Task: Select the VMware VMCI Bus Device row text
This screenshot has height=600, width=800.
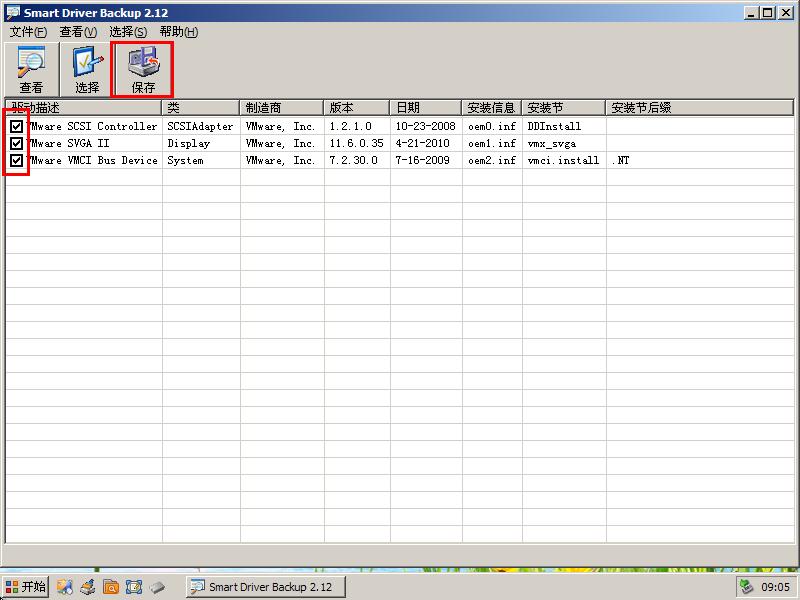Action: point(92,160)
